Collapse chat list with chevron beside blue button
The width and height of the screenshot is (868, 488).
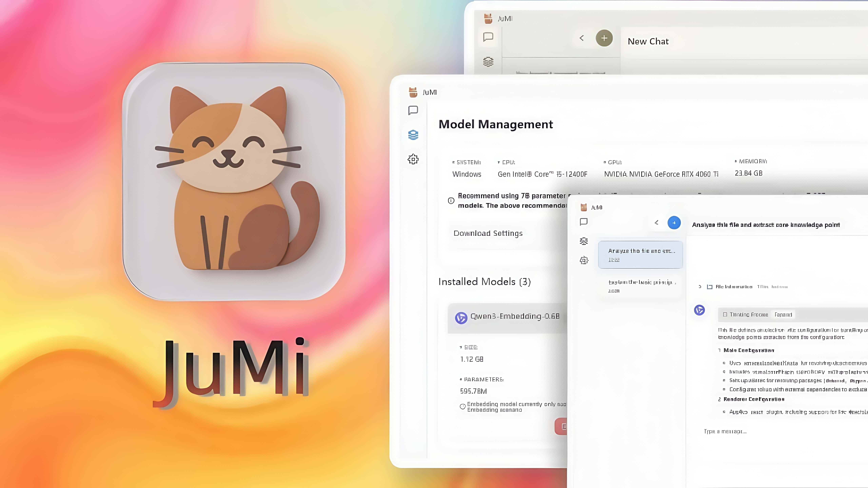coord(656,223)
